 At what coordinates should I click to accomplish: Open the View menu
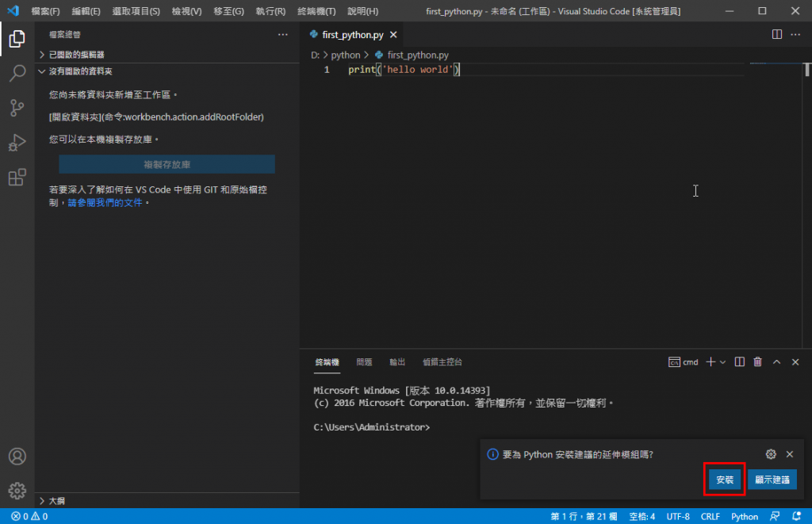186,11
